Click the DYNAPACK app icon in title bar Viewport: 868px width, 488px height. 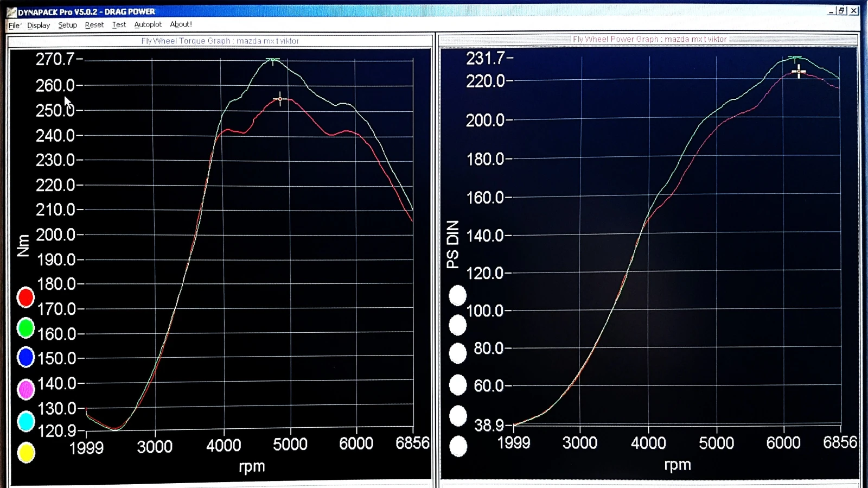click(x=11, y=12)
